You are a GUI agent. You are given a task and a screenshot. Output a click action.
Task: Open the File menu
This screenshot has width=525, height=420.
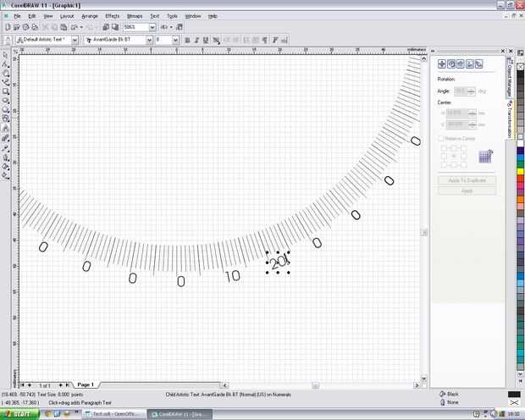pyautogui.click(x=17, y=16)
